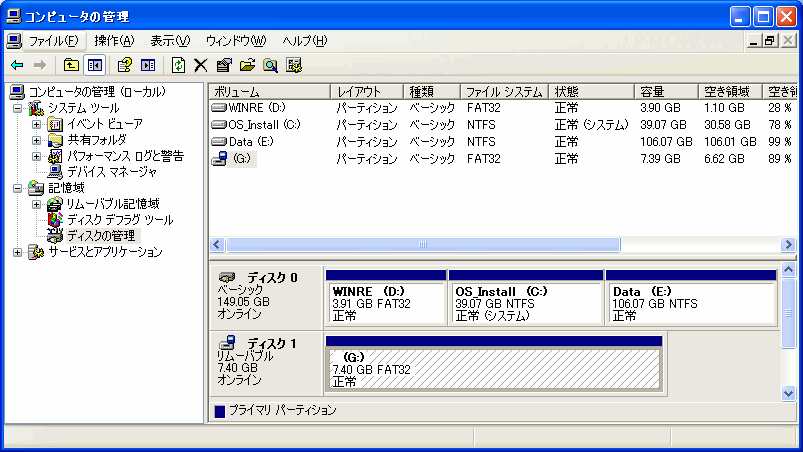Click the Delete X toolbar icon

201,65
